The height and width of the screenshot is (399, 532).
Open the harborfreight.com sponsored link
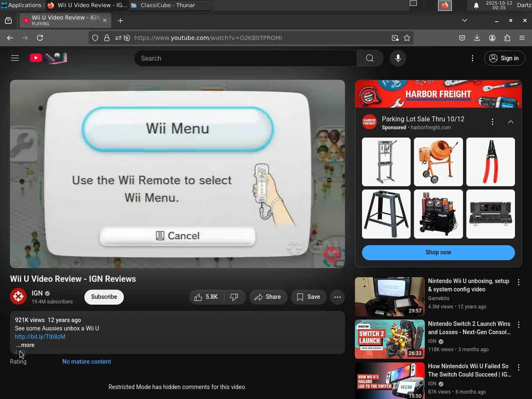[431, 128]
